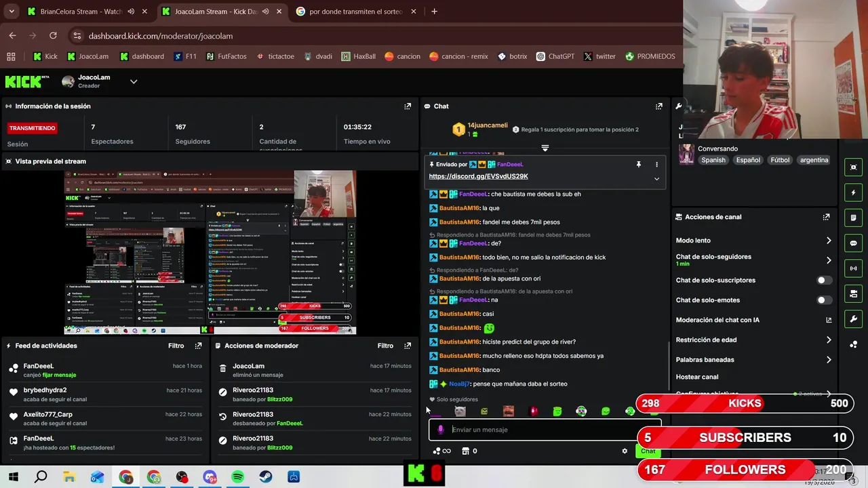Open three-dot menu on pinned message

coord(656,165)
